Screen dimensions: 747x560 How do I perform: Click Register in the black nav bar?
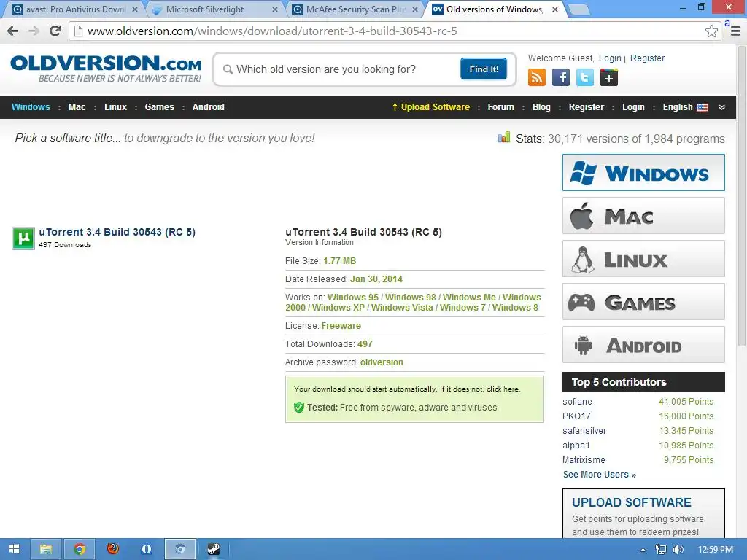586,107
